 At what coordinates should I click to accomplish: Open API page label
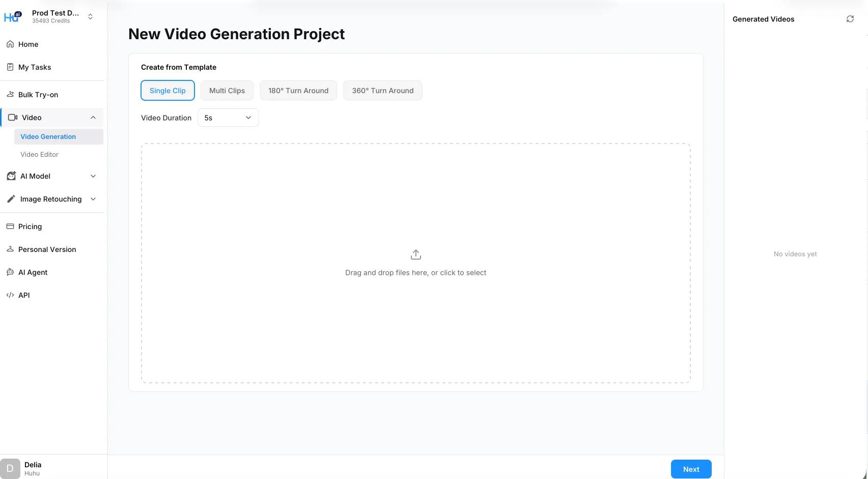(x=24, y=295)
